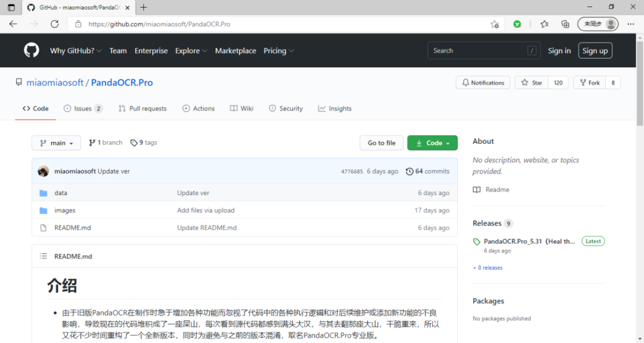Expand the Pricing menu
This screenshot has height=343, width=644.
click(x=278, y=51)
